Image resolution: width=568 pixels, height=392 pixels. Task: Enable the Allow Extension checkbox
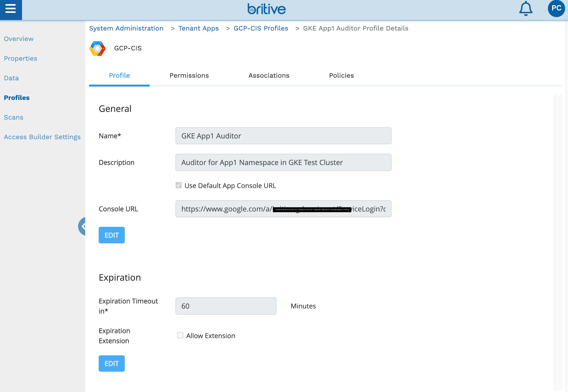click(180, 335)
